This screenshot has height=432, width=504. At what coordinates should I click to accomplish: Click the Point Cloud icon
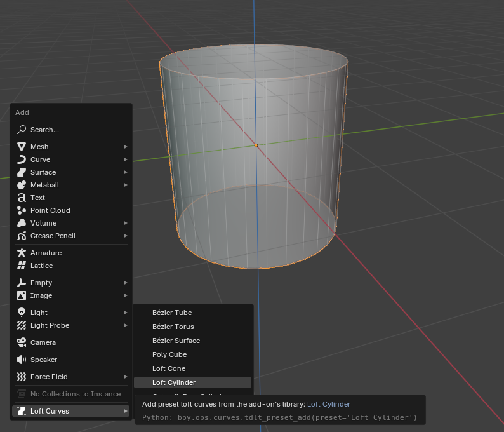[x=22, y=210]
